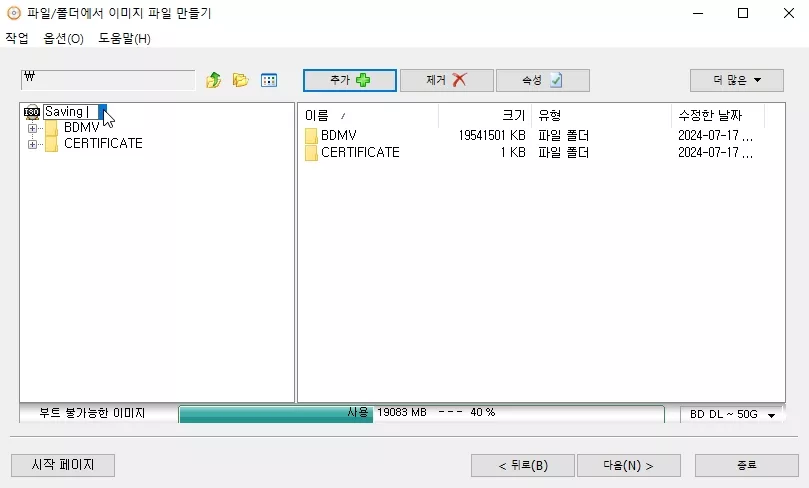The image size is (809, 488).
Task: Click the 부트 불가능한 이미지 status label
Action: click(92, 413)
